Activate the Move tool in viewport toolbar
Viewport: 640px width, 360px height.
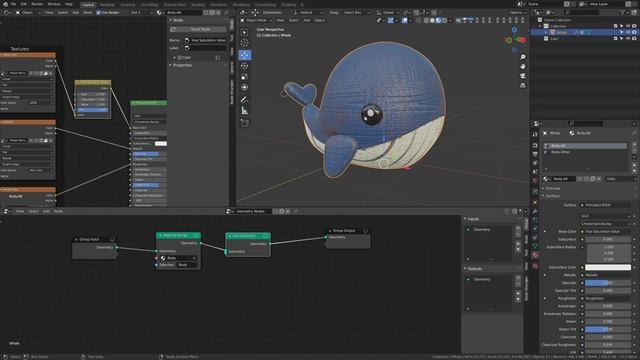click(x=244, y=55)
